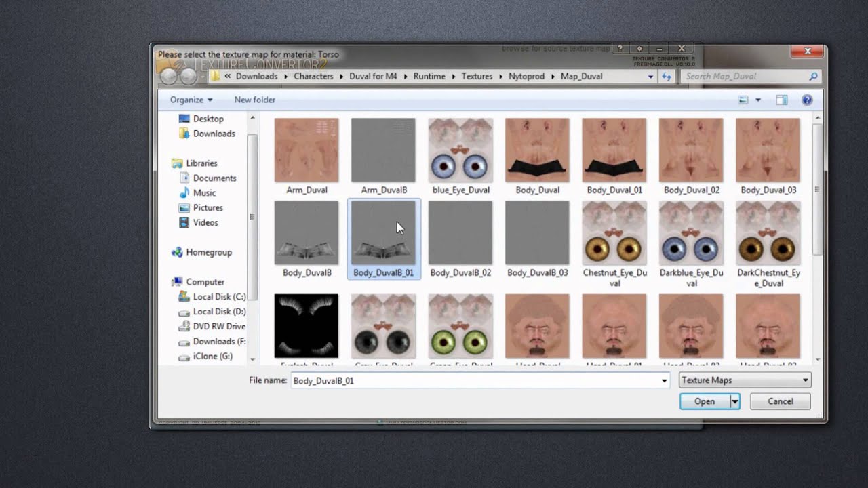The image size is (868, 488).
Task: Open the Music library
Action: point(197,193)
